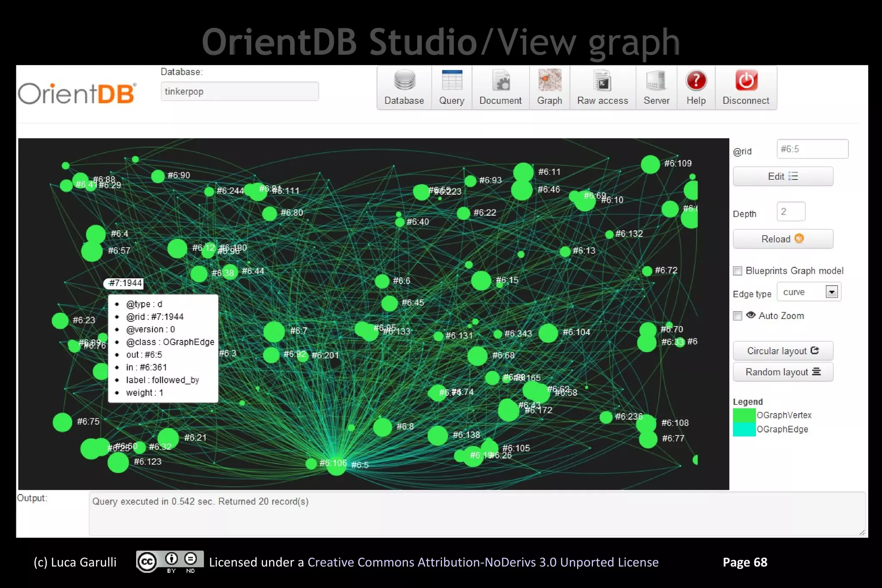Select graph vertex #6:57
Viewport: 882px width, 588px height.
(92, 251)
